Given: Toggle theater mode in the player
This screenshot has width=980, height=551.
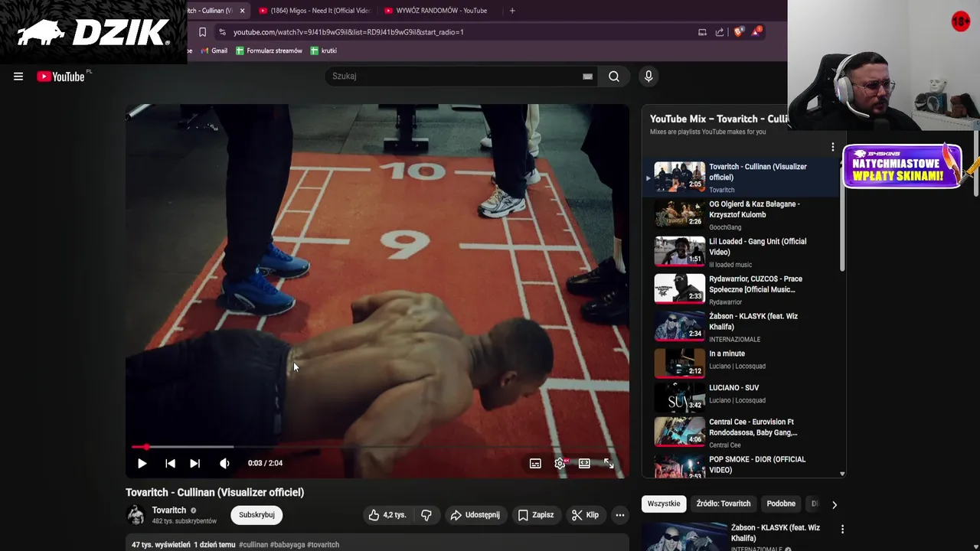Looking at the screenshot, I should point(584,464).
